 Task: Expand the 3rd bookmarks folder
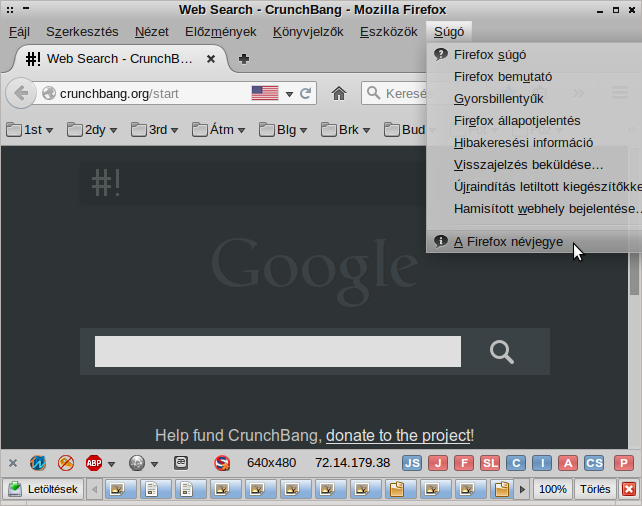click(154, 130)
